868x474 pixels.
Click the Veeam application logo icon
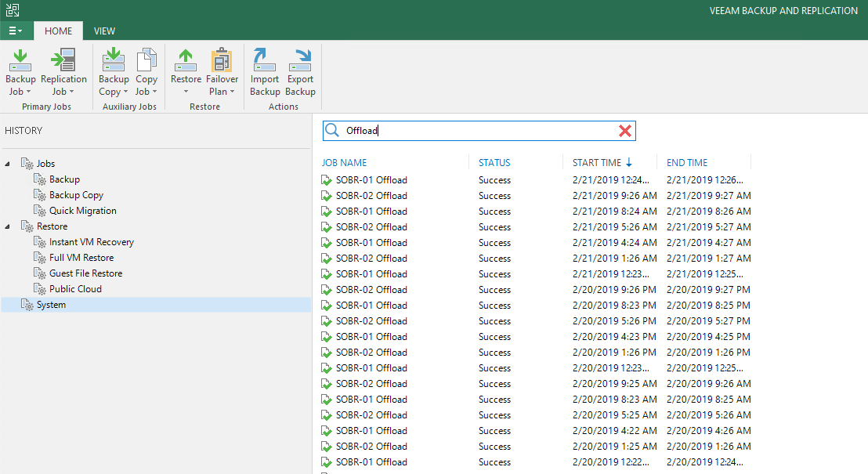(x=13, y=10)
